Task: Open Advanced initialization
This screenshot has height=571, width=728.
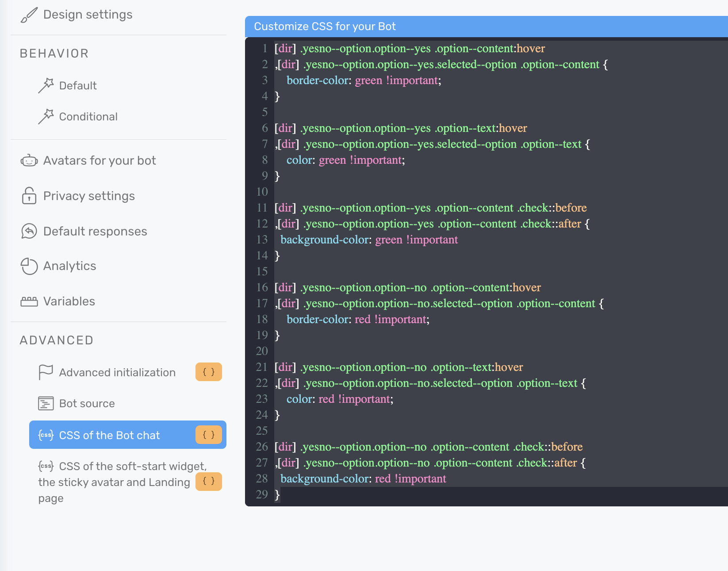Action: [117, 372]
